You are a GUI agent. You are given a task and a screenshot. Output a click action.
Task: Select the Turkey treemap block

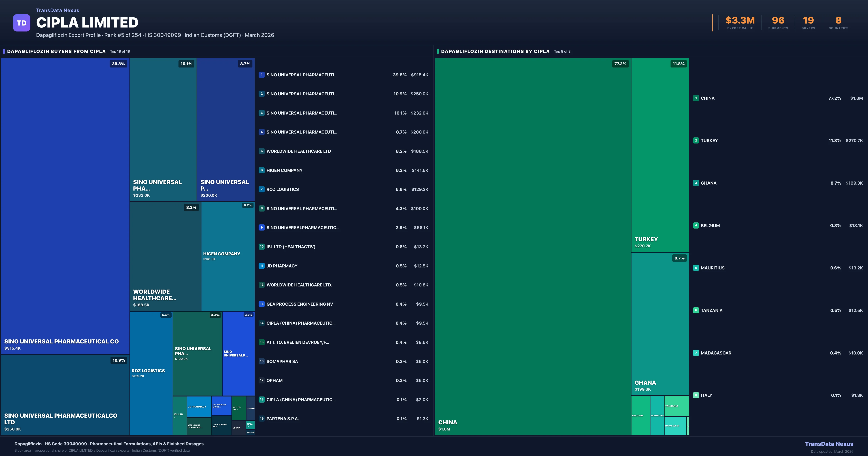coord(660,155)
